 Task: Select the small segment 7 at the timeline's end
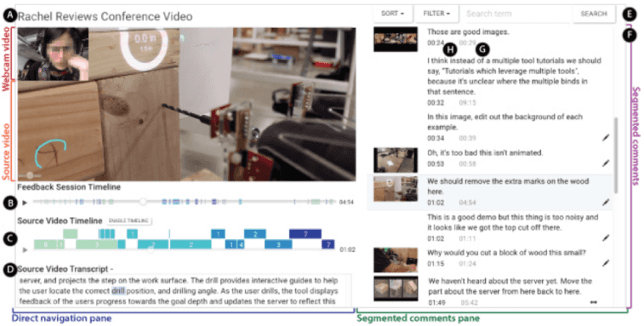(x=328, y=244)
